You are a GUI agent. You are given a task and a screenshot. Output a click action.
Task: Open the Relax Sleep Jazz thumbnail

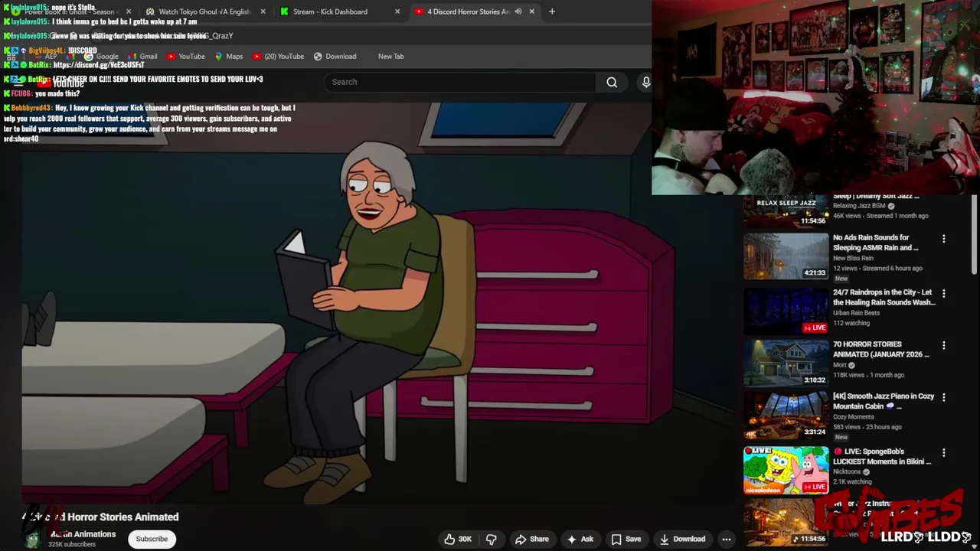coord(786,212)
